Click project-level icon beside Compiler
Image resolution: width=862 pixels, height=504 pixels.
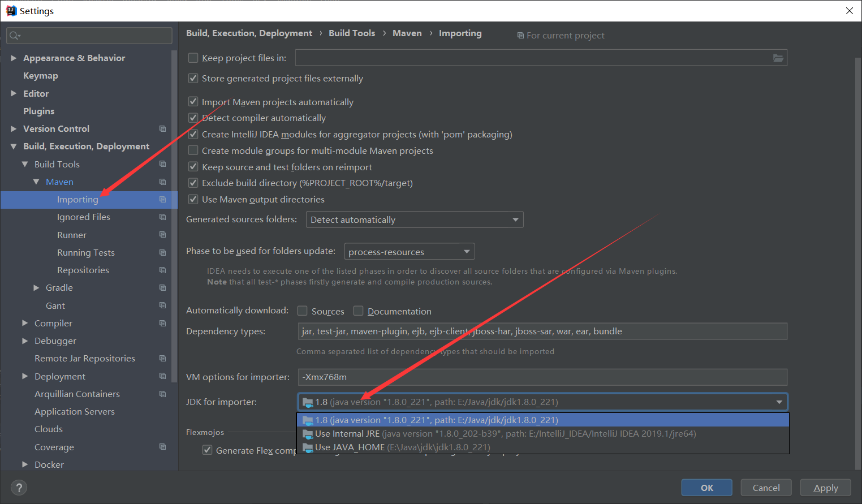162,324
